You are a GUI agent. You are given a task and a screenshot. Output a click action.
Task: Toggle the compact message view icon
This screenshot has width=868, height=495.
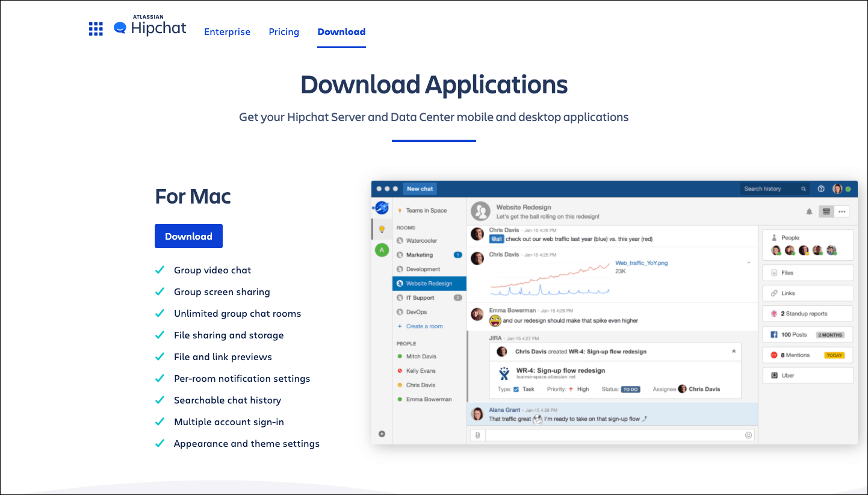pos(825,211)
